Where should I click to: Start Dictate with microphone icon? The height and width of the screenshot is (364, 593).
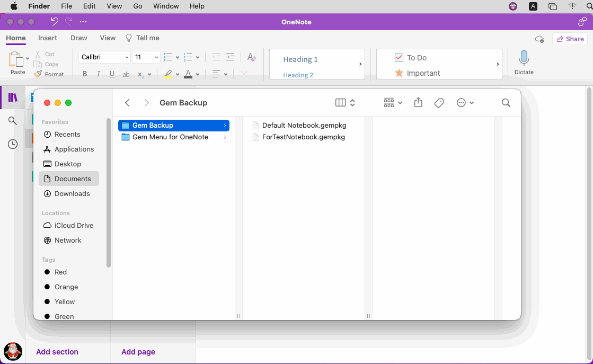[524, 63]
